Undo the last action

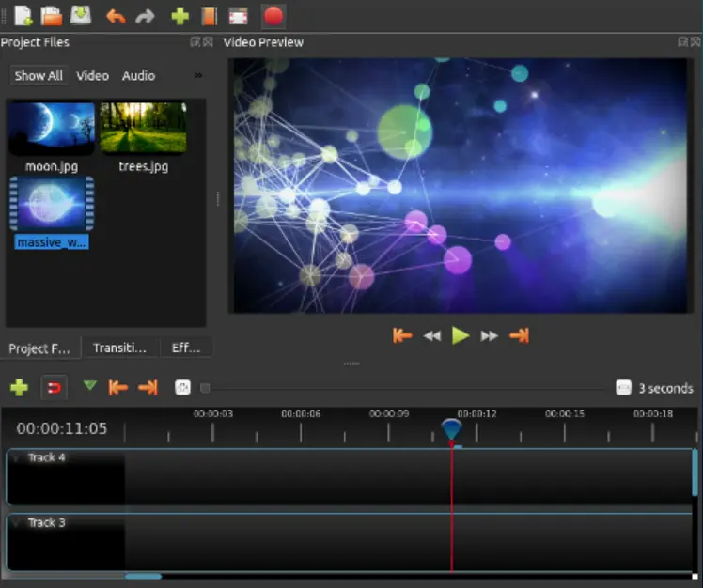click(116, 16)
